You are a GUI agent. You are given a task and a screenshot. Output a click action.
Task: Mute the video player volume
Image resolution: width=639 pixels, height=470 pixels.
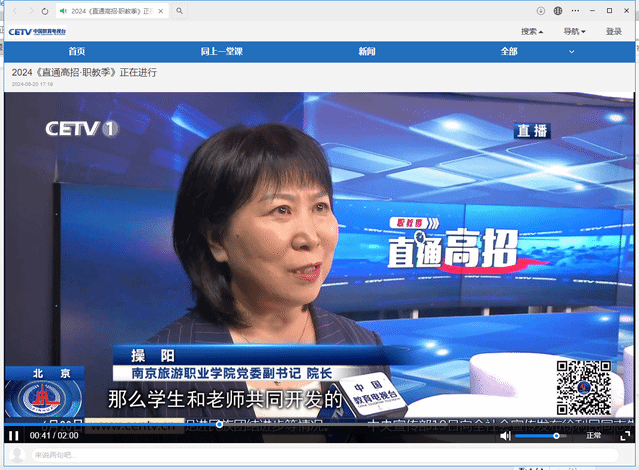coord(506,436)
